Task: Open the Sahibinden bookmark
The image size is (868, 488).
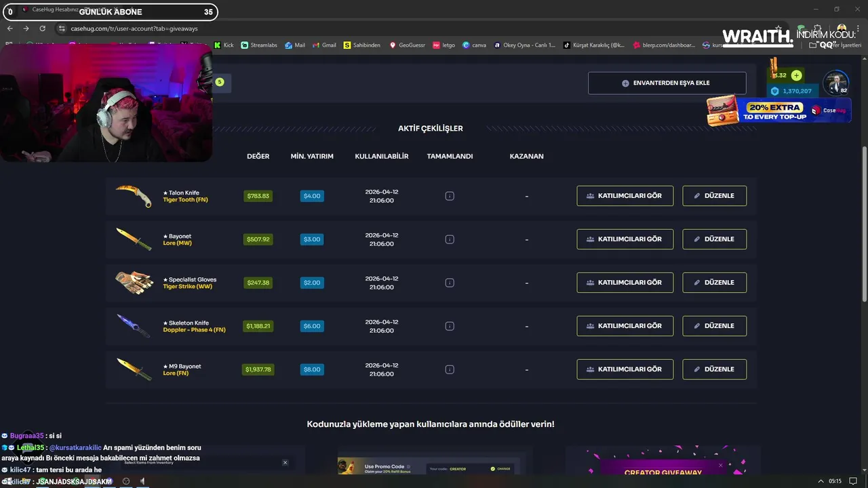Action: (x=361, y=45)
